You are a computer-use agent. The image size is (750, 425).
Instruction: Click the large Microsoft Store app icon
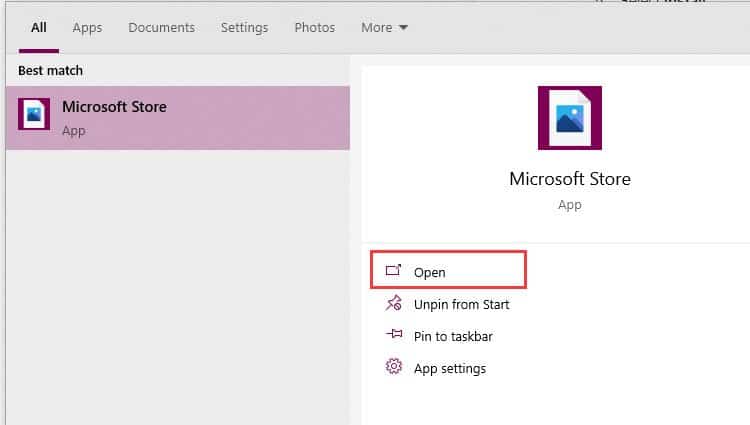[570, 118]
